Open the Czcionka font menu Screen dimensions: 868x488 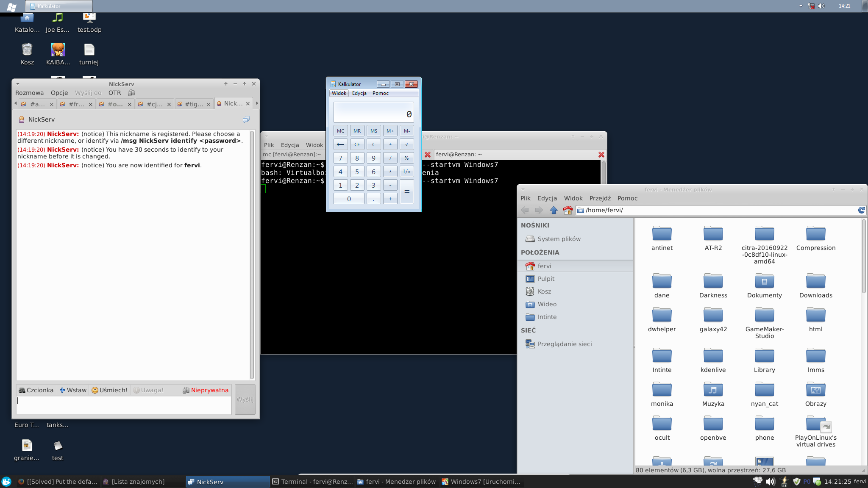pyautogui.click(x=36, y=390)
